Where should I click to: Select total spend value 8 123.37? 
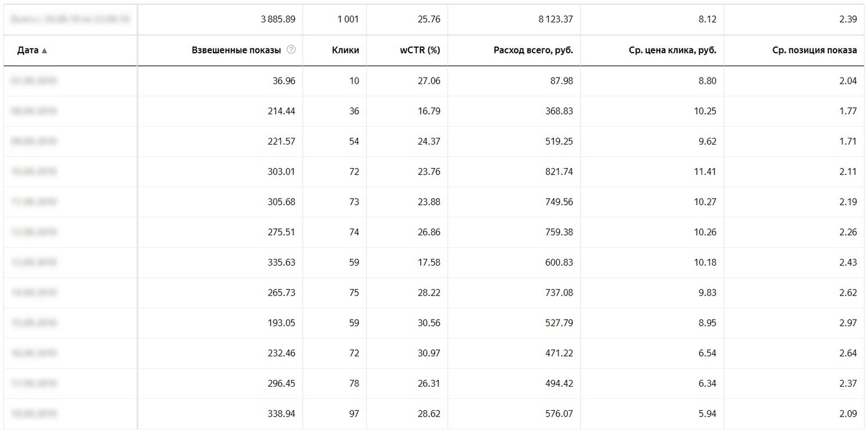tap(556, 19)
